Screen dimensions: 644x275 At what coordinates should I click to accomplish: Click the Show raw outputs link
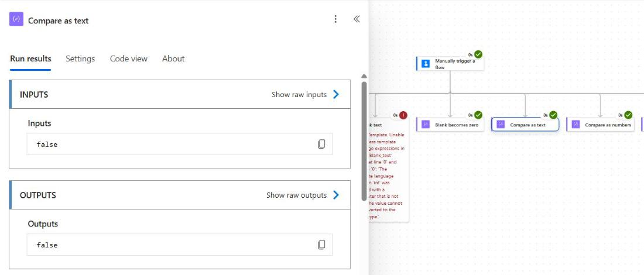tap(297, 195)
